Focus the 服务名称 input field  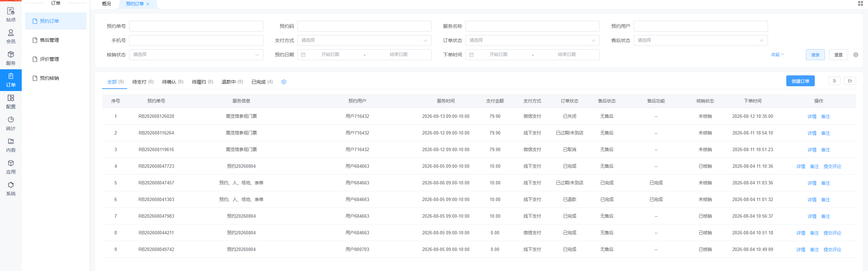[532, 26]
